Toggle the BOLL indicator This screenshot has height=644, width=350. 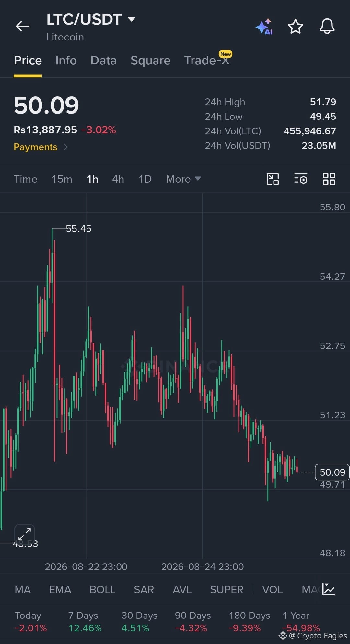coord(102,590)
